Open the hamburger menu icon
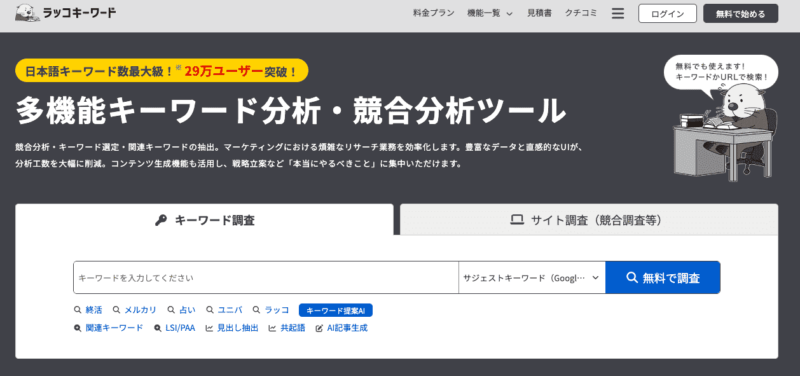The image size is (800, 376). pyautogui.click(x=618, y=14)
